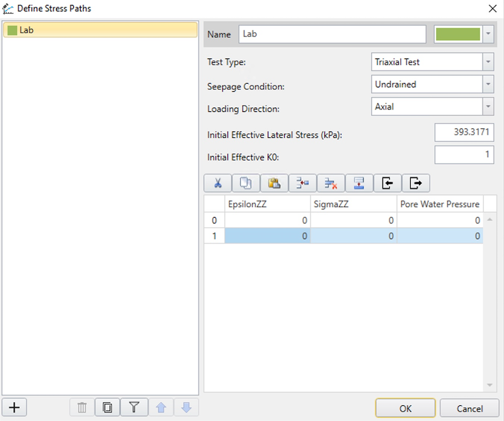This screenshot has width=504, height=421.
Task: Select the Lab stress path in the list
Action: point(101,30)
